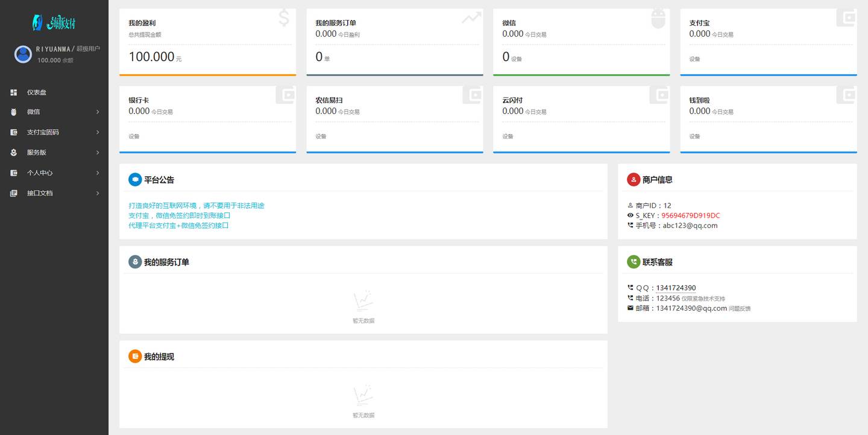Screen dimensions: 868x435
Task: Open the 代理平台支付宝+微信免签约接口 announcement link
Action: (178, 226)
